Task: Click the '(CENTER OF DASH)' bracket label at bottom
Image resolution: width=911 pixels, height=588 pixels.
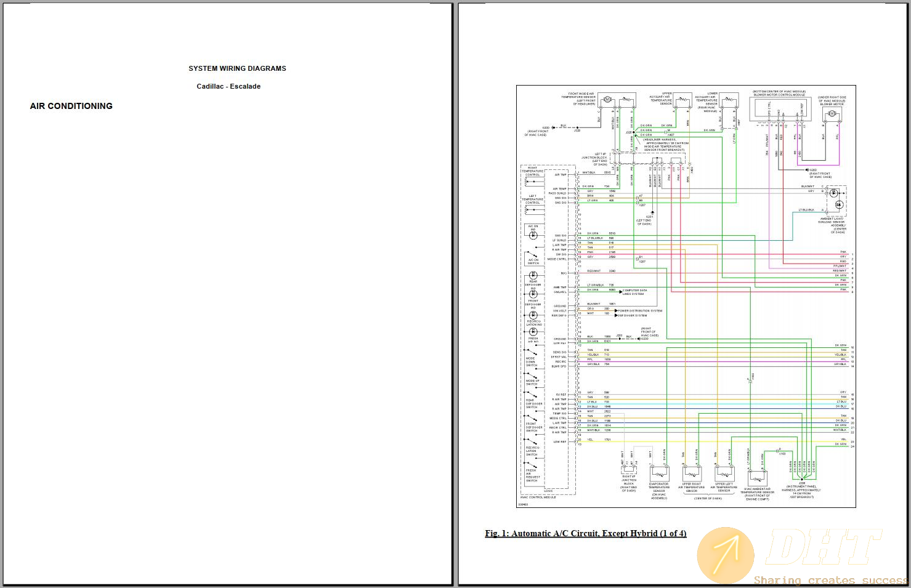Action: click(x=708, y=498)
